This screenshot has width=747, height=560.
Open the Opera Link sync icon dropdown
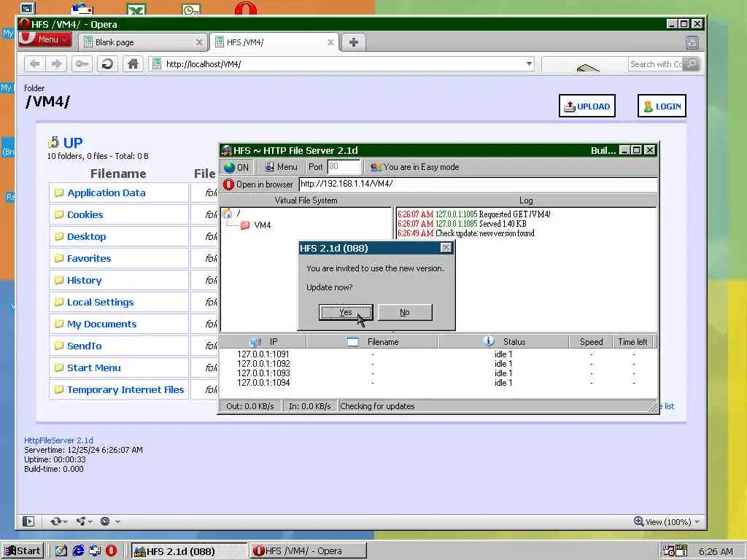pyautogui.click(x=58, y=521)
